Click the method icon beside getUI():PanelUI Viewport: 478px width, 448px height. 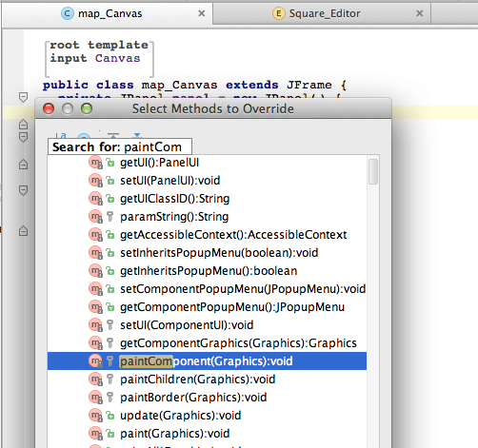click(95, 163)
